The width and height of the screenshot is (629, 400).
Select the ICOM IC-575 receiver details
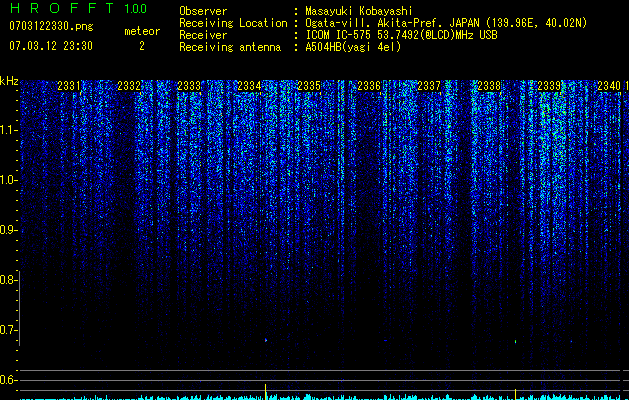tap(401, 35)
